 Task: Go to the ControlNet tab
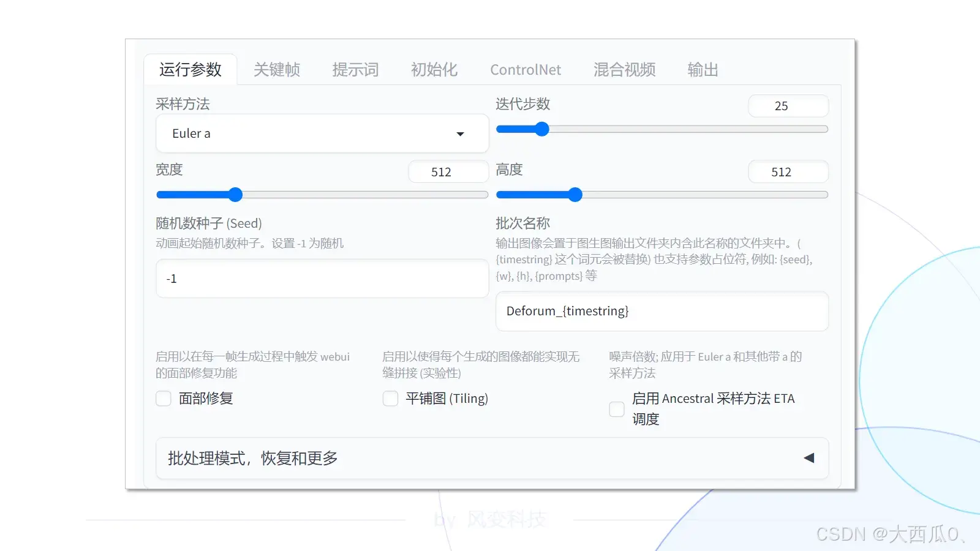(526, 70)
